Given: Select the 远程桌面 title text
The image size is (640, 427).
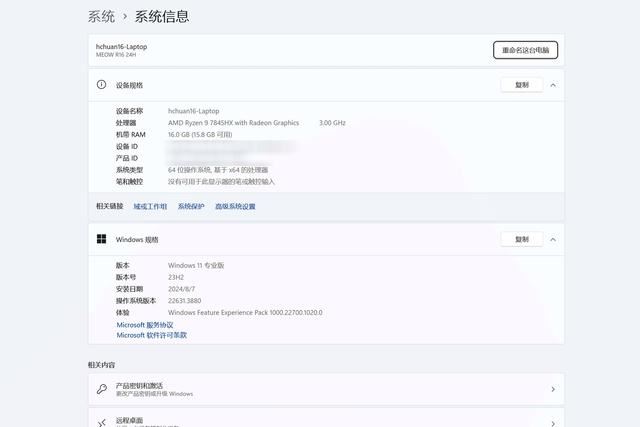Looking at the screenshot, I should click(129, 420).
